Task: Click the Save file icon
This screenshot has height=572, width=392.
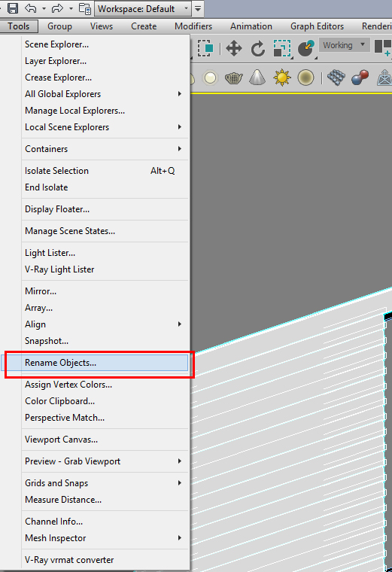Action: pos(13,8)
